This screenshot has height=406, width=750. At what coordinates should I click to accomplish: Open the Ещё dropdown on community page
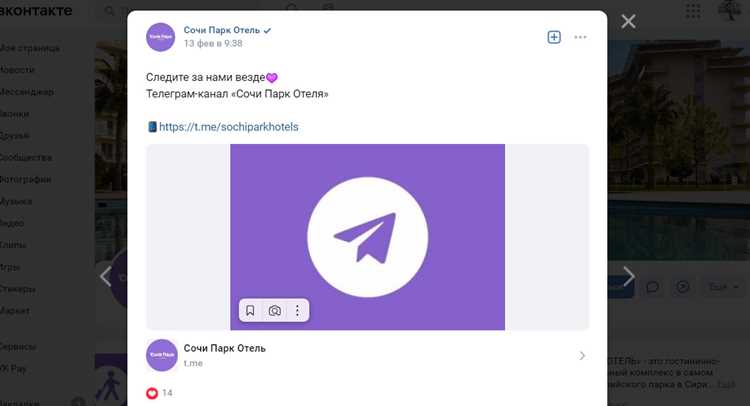723,287
